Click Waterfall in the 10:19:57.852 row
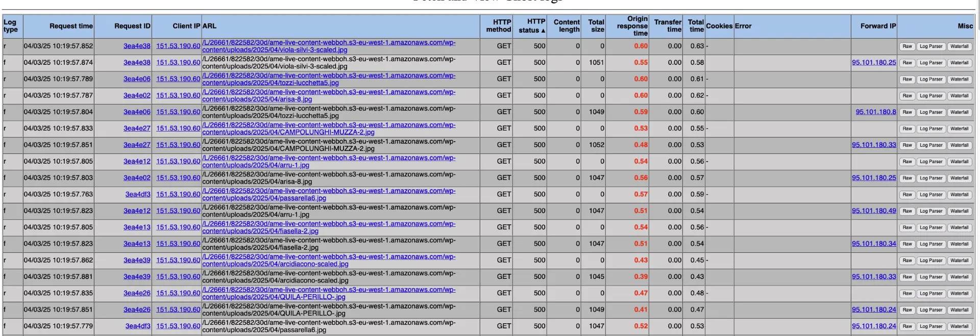This screenshot has width=980, height=336. 959,46
